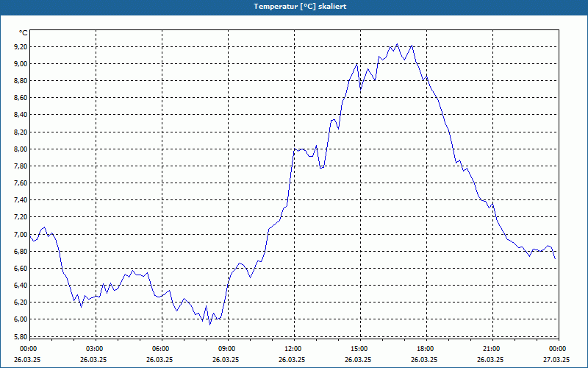Viewport: 588px width, 368px height.
Task: Select the 7,60 y-axis value
Action: point(21,183)
